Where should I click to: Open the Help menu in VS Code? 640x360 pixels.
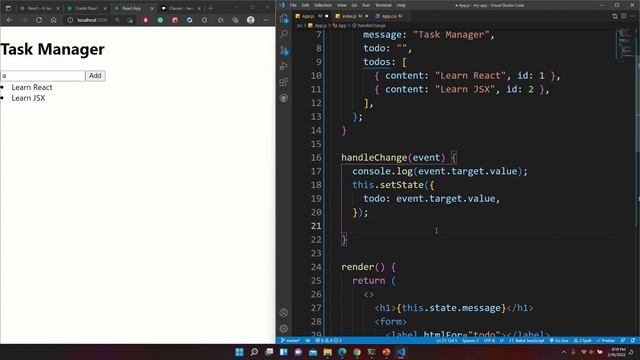pyautogui.click(x=401, y=5)
